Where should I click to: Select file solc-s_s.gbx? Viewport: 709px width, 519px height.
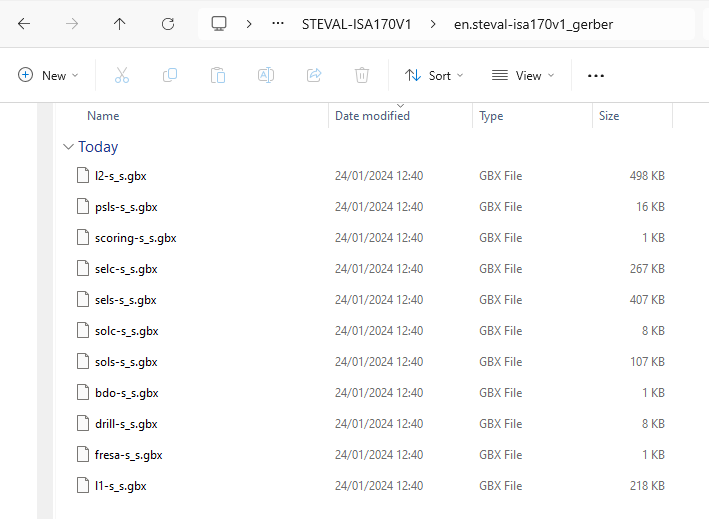click(126, 331)
